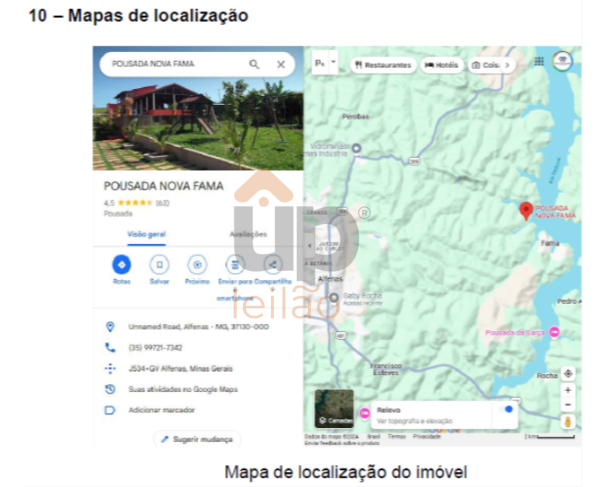Click the Vidrominas industry marker
The width and height of the screenshot is (605, 487).
357,148
